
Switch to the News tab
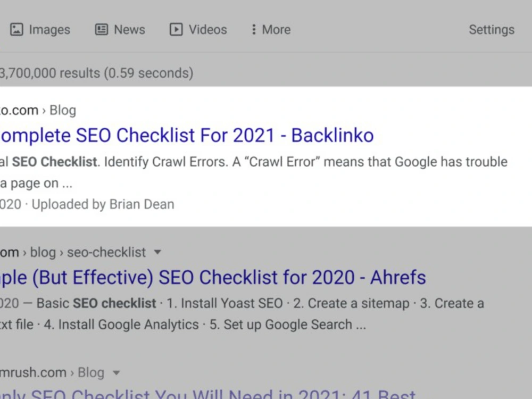tap(120, 29)
